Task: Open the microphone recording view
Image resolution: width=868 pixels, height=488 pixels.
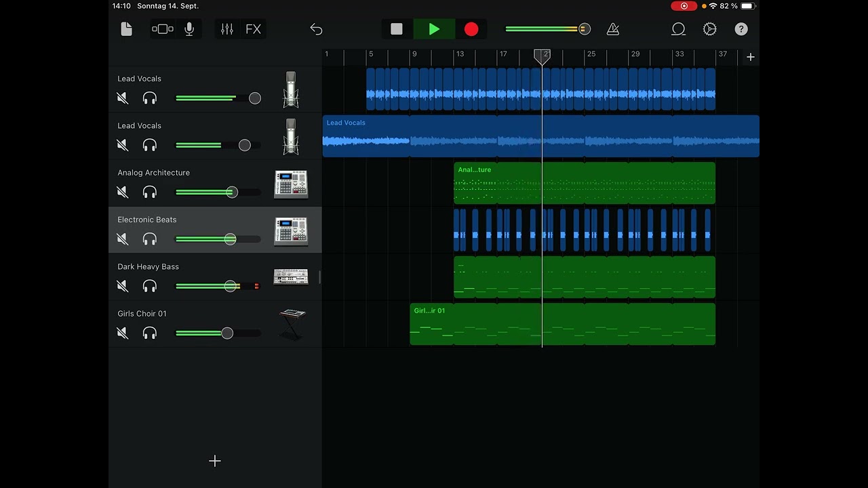Action: point(189,29)
